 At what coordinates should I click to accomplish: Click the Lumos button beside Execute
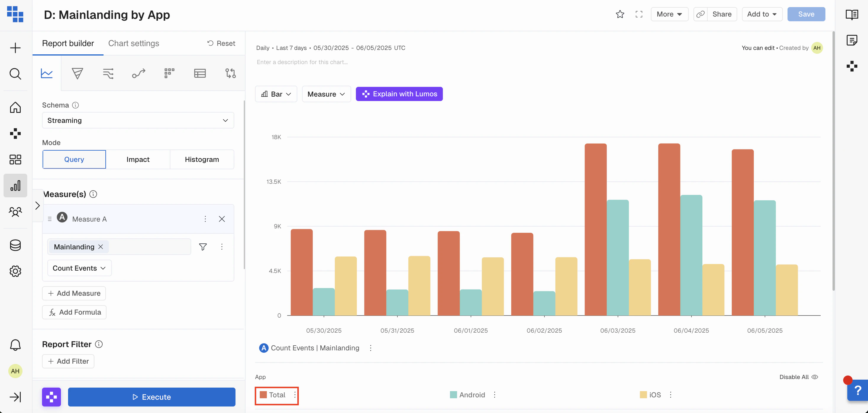[51, 397]
